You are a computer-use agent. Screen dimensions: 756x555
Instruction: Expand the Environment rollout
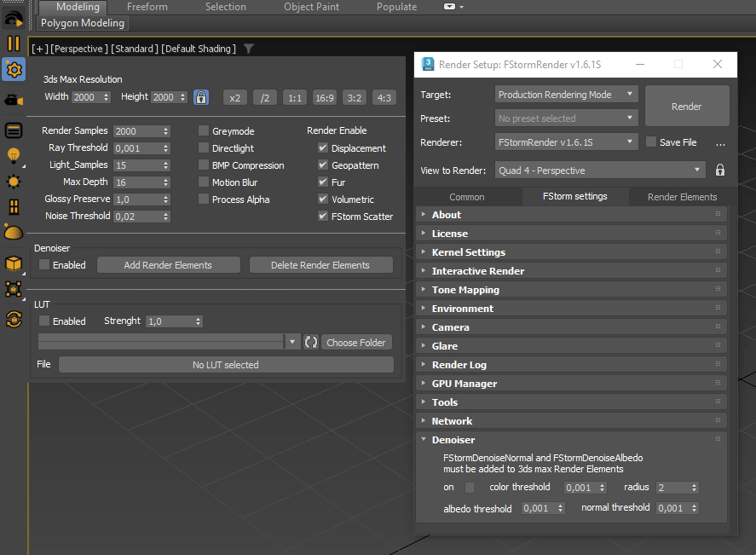pos(571,308)
